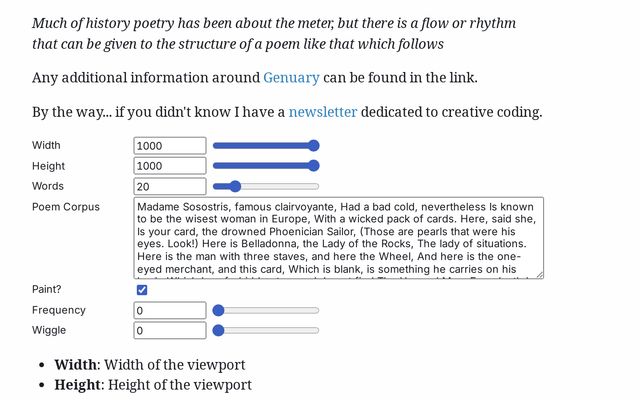Focus the Words number input field
Viewport: 640px width, 400px height.
(x=170, y=186)
